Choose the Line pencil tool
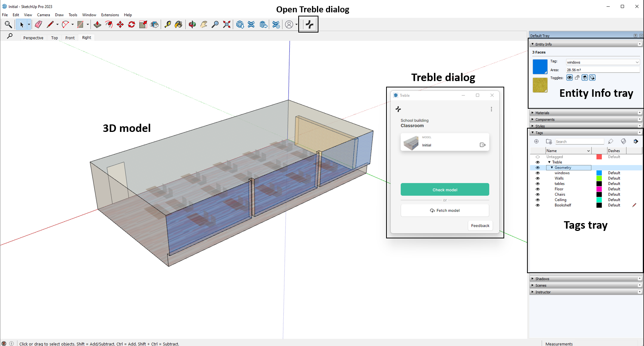644x346 pixels. tap(50, 25)
